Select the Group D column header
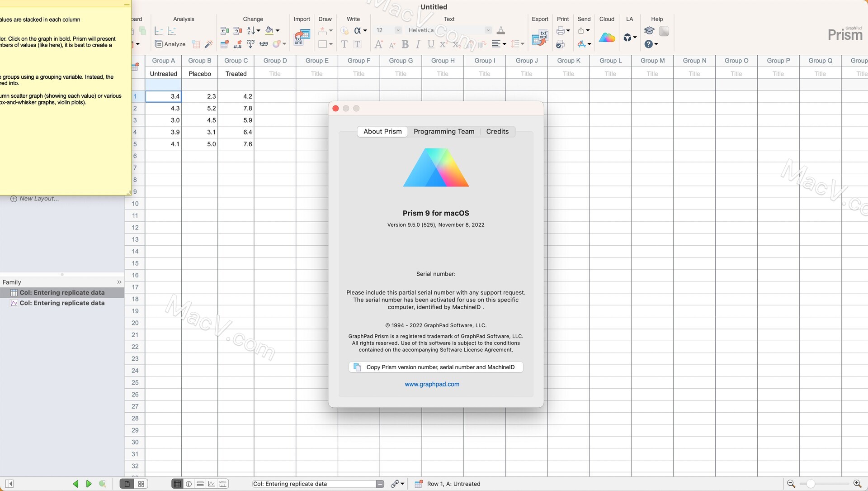The height and width of the screenshot is (491, 868). click(x=275, y=61)
